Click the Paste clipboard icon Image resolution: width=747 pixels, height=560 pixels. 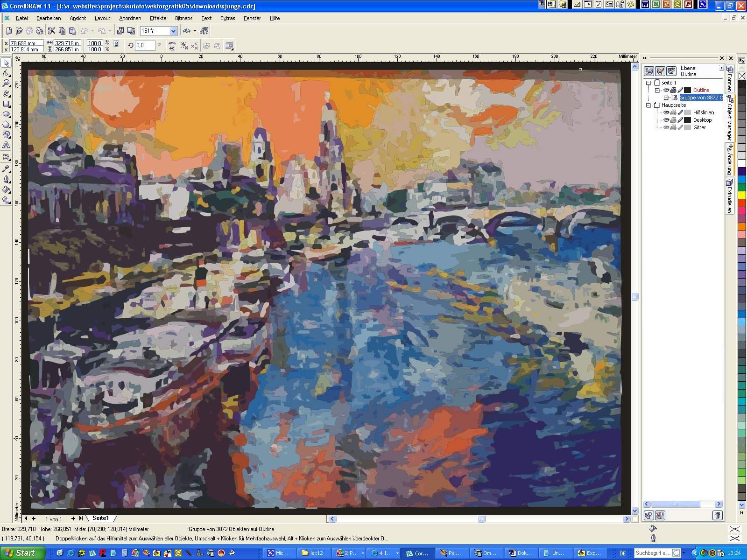(x=72, y=31)
